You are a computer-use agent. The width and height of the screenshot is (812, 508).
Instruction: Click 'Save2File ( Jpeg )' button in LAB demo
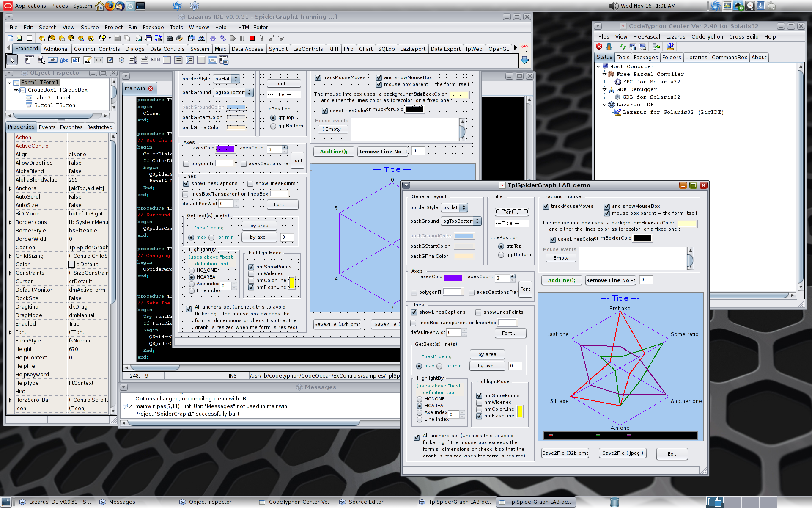coord(623,453)
